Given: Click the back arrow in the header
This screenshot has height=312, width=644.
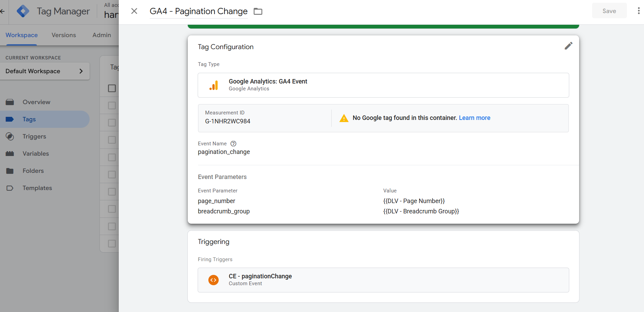Looking at the screenshot, I should click(x=2, y=11).
